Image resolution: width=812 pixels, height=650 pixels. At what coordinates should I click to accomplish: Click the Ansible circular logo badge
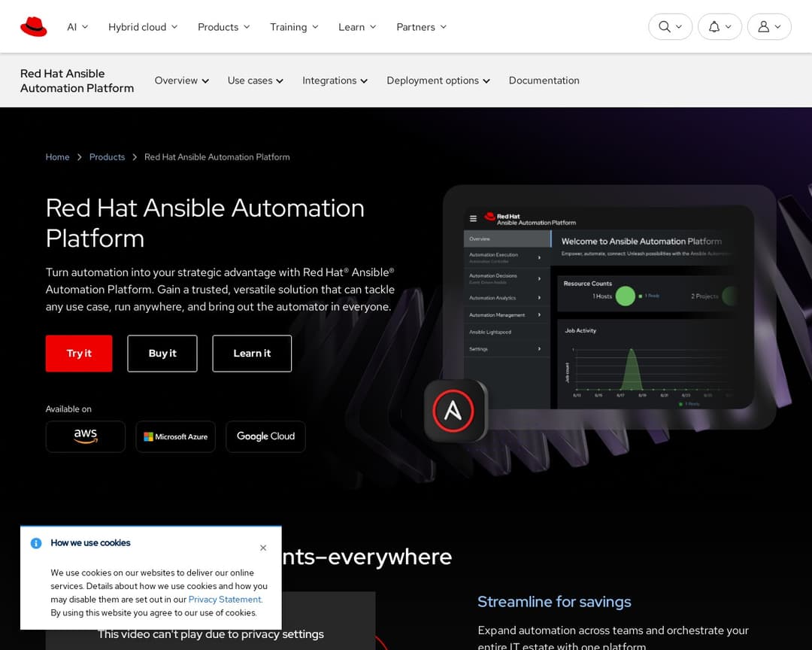(454, 411)
